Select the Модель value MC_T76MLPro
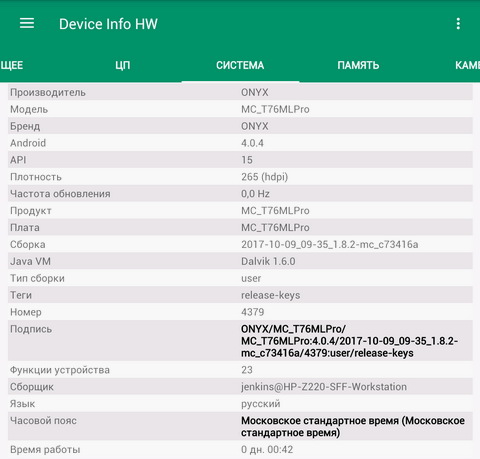 [275, 109]
